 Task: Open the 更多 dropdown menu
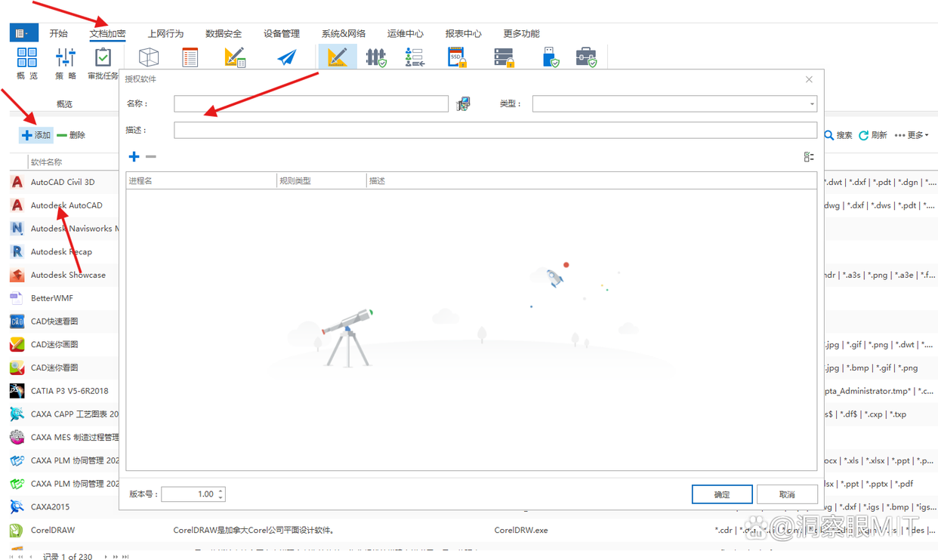pos(911,135)
